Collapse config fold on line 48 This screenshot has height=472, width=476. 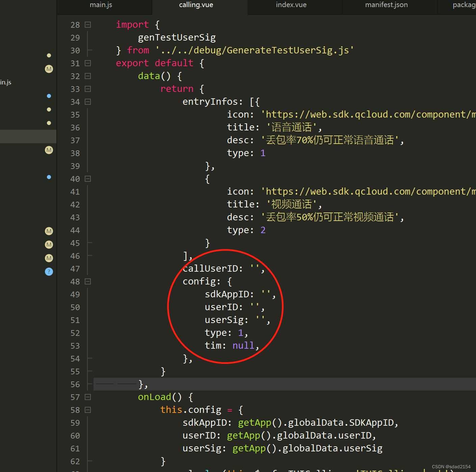pyautogui.click(x=88, y=281)
